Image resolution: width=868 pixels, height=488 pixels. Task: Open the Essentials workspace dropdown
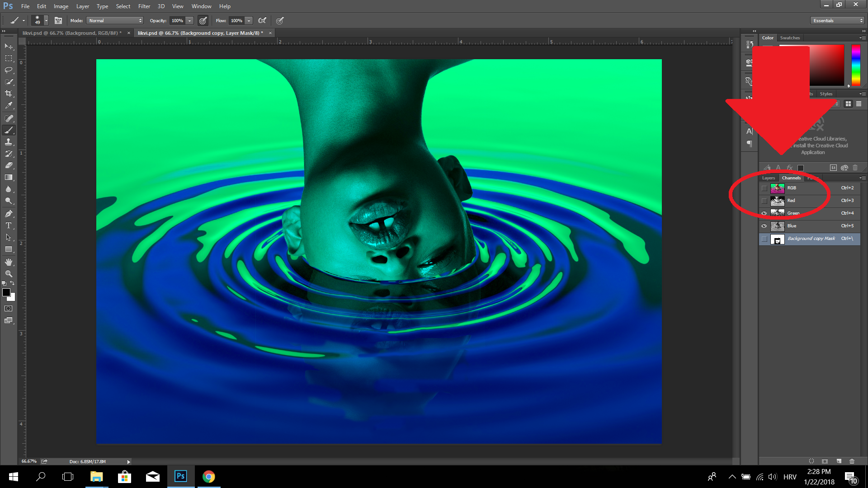tap(837, 20)
